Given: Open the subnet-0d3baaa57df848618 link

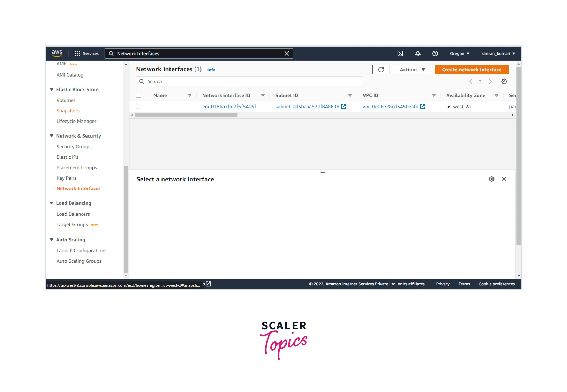Looking at the screenshot, I should pyautogui.click(x=307, y=106).
